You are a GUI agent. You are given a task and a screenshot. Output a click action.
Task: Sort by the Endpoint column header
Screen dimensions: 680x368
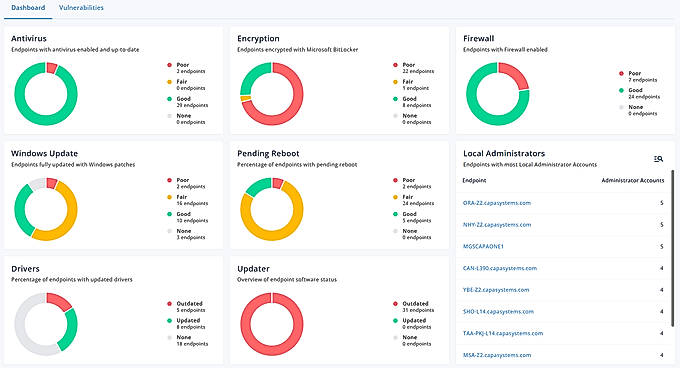474,180
